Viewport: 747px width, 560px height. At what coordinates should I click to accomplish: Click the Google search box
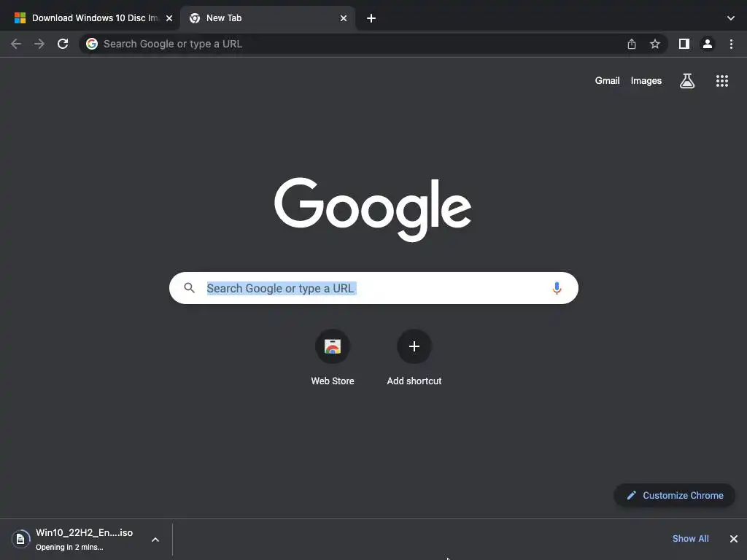[x=373, y=288]
